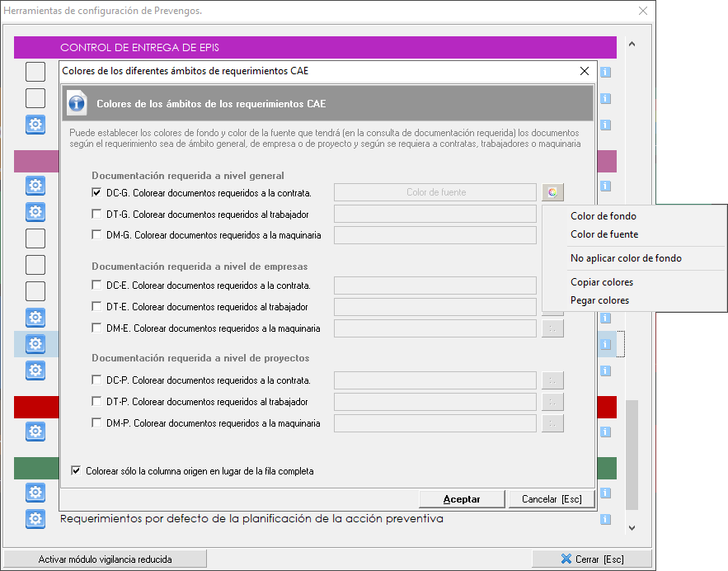Toggle Colorear sólo la columna origen checkbox
Screen dimensions: 728x571
coord(77,471)
